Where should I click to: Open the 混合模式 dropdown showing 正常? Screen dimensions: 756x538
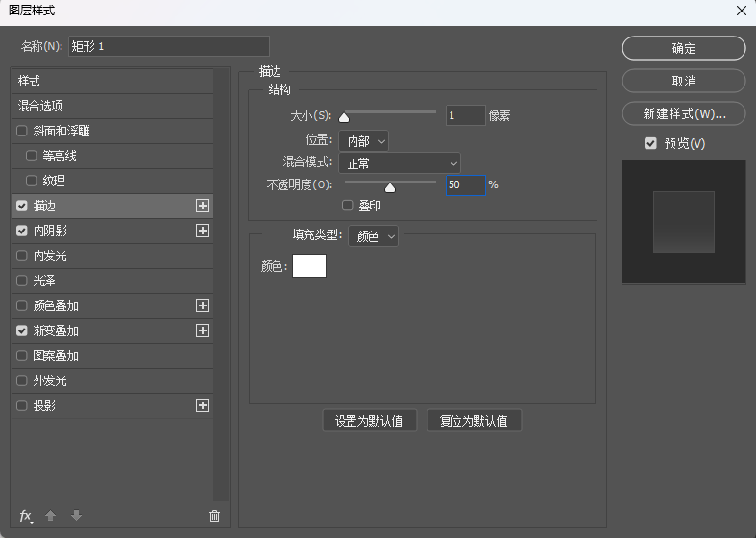[x=400, y=163]
